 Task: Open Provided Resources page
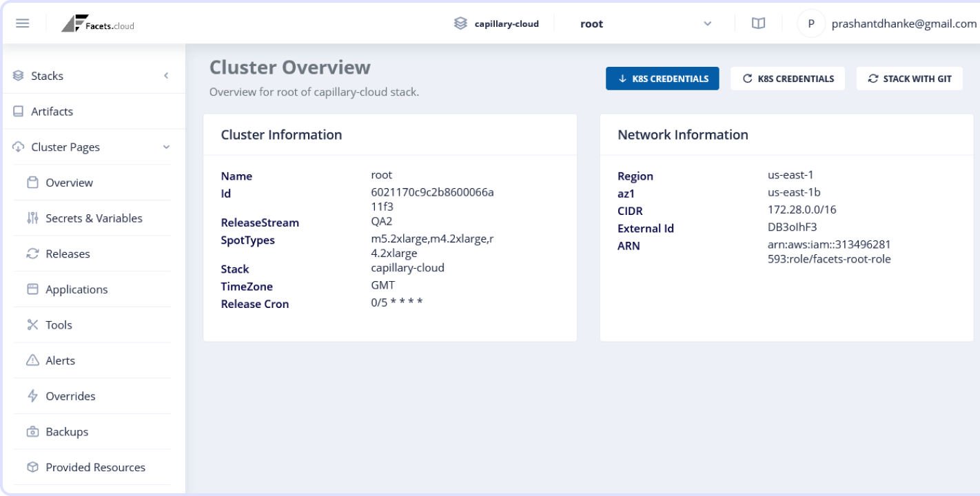[92, 467]
